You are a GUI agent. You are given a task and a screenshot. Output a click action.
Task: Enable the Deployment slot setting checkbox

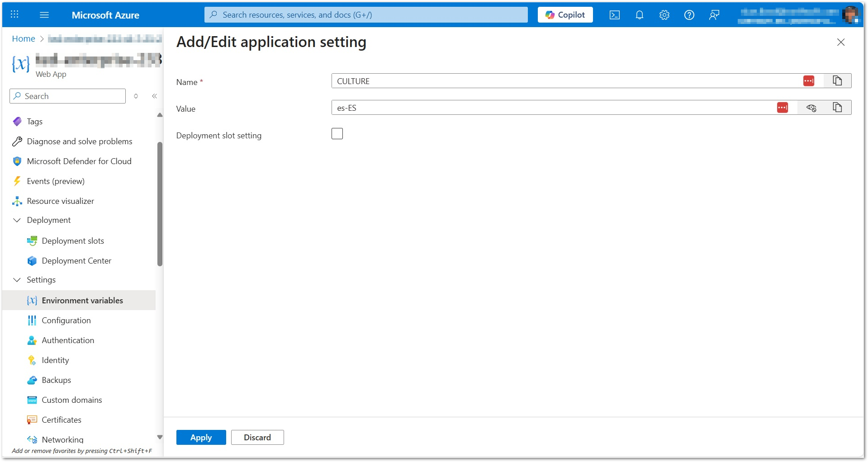click(337, 133)
